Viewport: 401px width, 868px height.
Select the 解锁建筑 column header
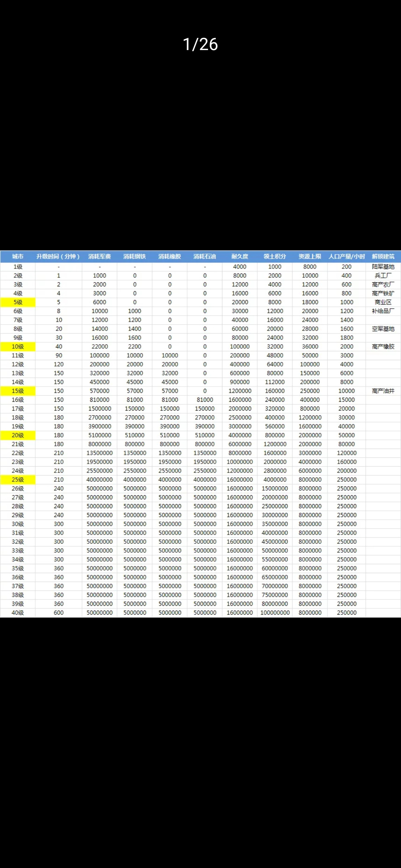[x=383, y=256]
